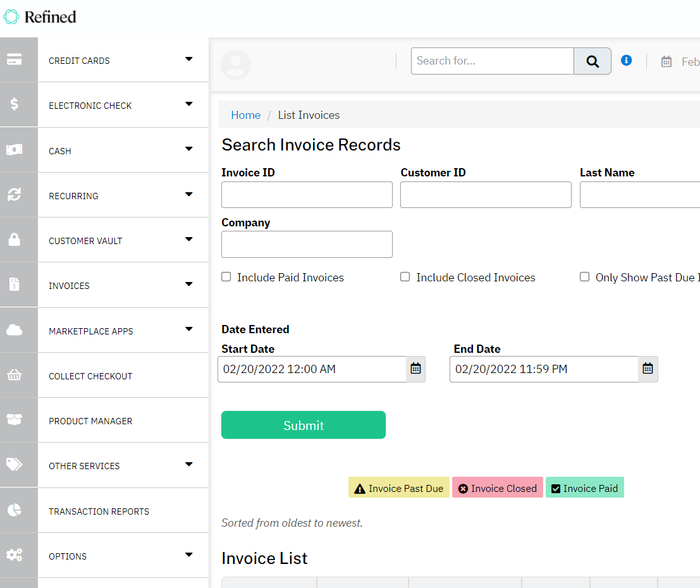Click the List Invoices breadcrumb text
This screenshot has height=588, width=700.
[x=309, y=115]
